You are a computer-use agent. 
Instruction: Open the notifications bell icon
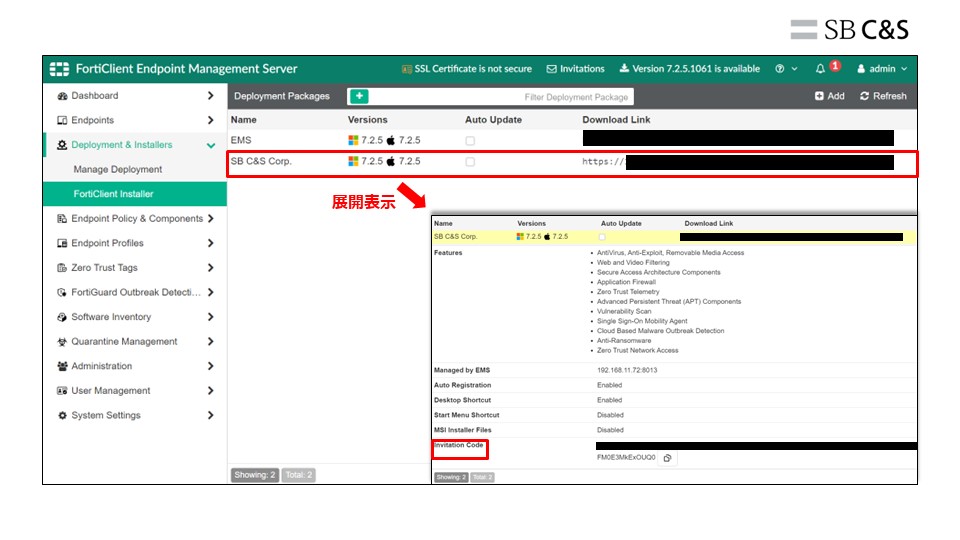click(x=820, y=69)
